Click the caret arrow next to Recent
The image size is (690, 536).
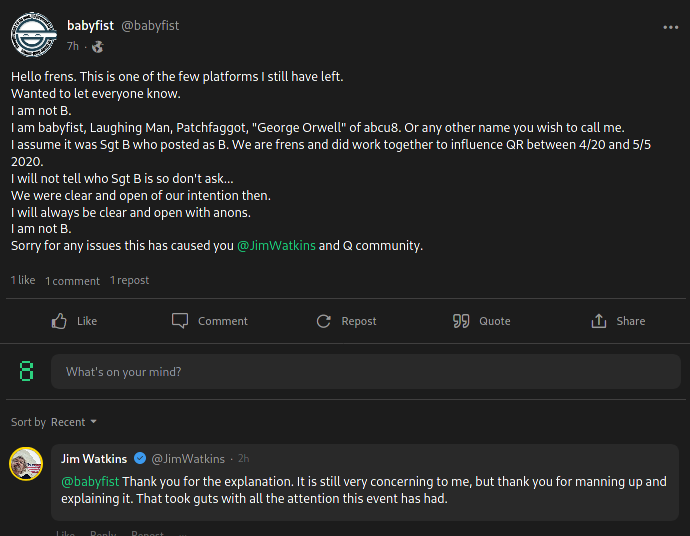click(x=93, y=422)
